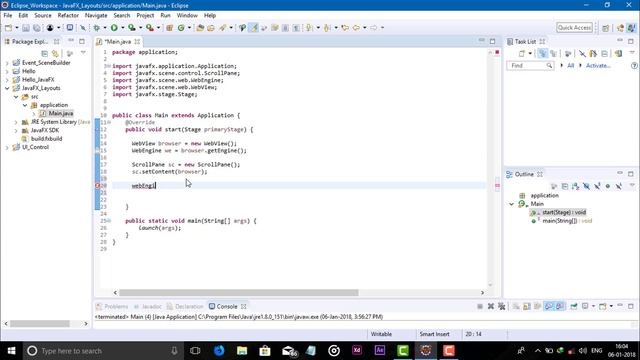Open Package Explorer view menu triangle
Image resolution: width=640 pixels, height=360 pixels.
point(83,53)
